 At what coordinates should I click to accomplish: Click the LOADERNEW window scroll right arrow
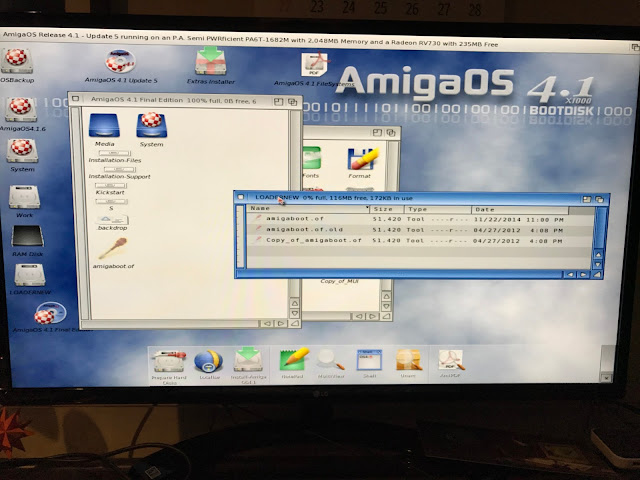click(x=583, y=274)
